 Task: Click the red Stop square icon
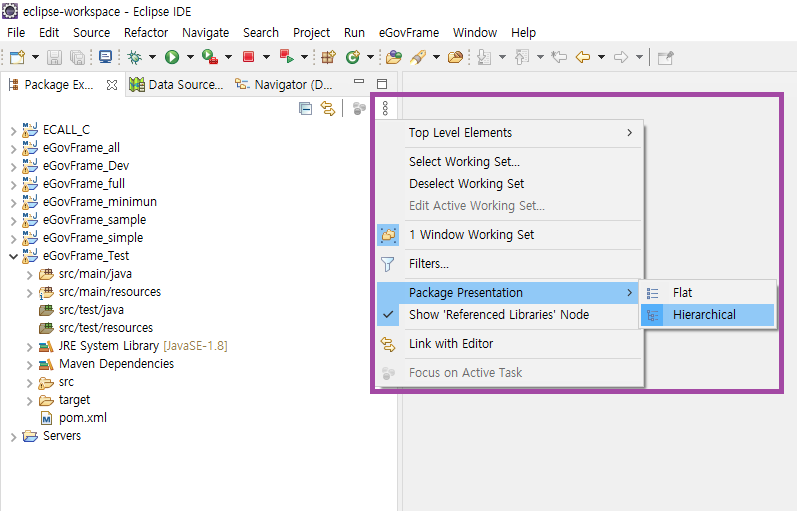(249, 57)
